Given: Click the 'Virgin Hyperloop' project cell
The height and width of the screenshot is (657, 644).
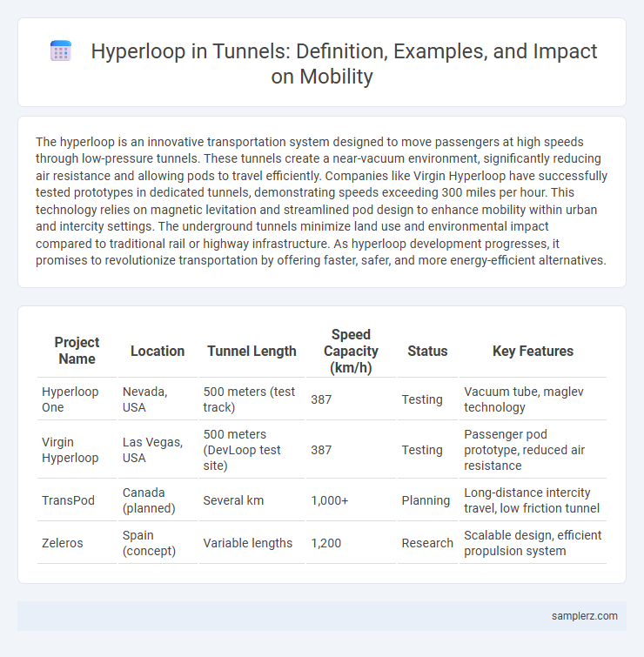Looking at the screenshot, I should click(77, 450).
